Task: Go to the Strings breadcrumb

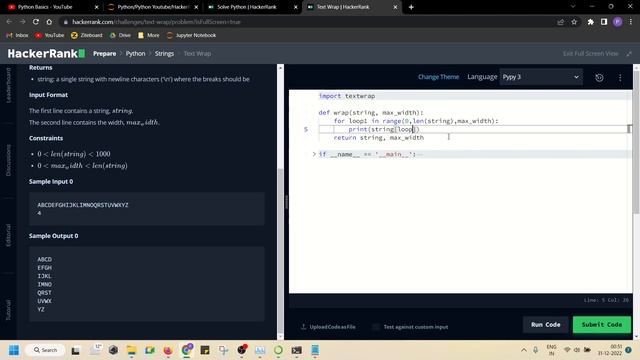Action: [164, 53]
